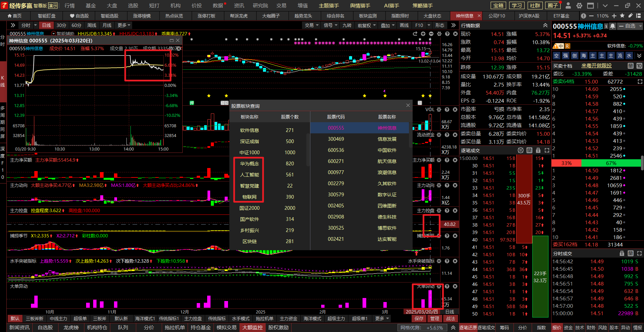644x332 pixels.
Task: Switch to 龙虎榜 bottom tab
Action: click(71, 328)
